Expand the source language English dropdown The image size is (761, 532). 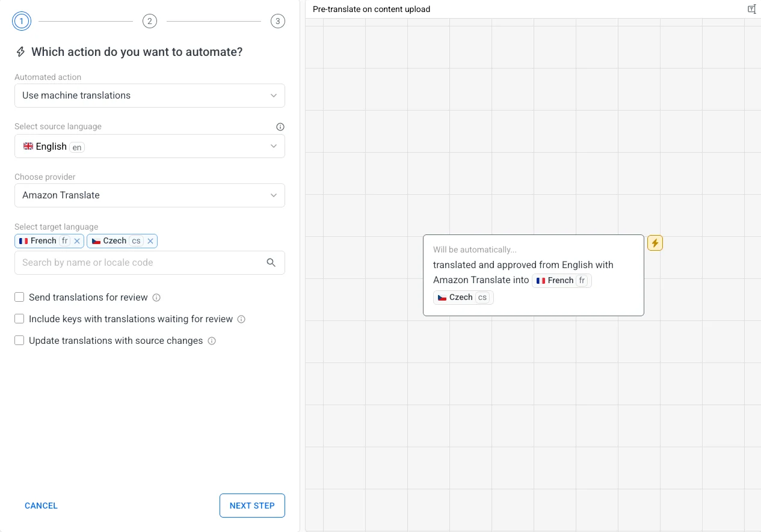pos(150,146)
